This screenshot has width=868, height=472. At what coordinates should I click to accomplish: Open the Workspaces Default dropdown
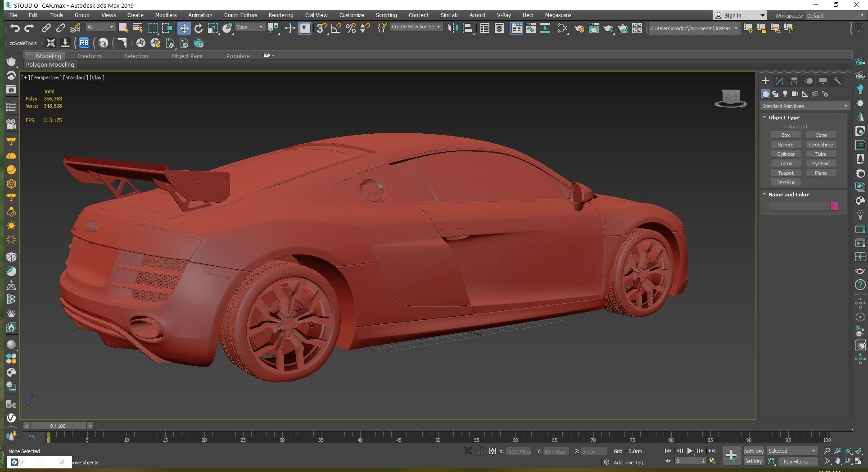click(x=835, y=16)
